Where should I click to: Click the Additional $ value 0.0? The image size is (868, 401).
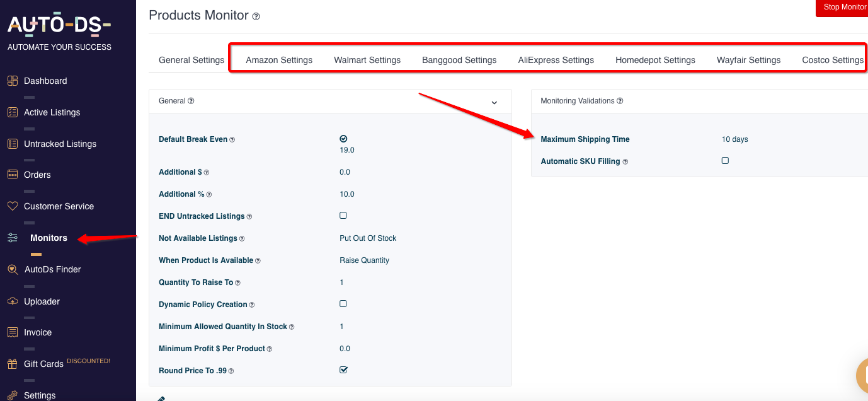[345, 172]
